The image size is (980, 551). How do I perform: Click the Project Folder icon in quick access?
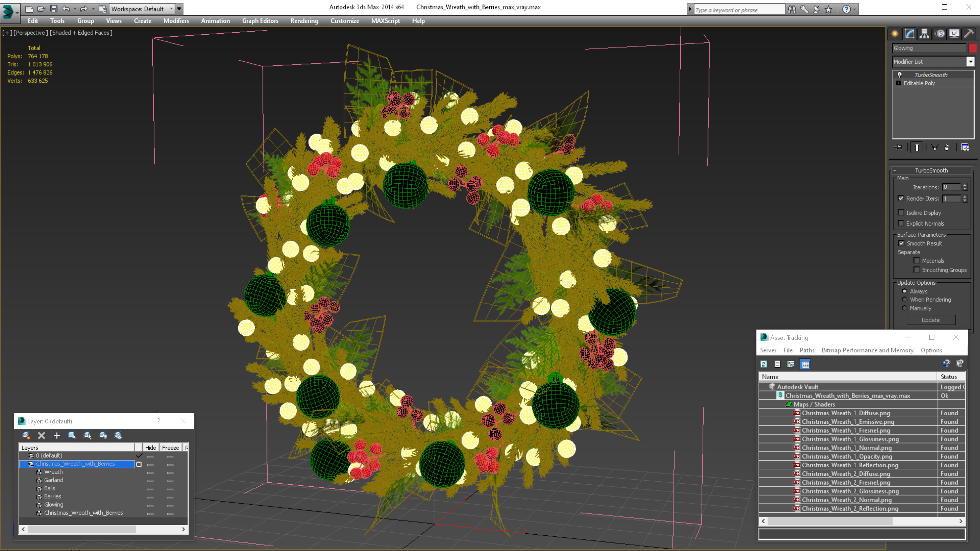pos(102,9)
